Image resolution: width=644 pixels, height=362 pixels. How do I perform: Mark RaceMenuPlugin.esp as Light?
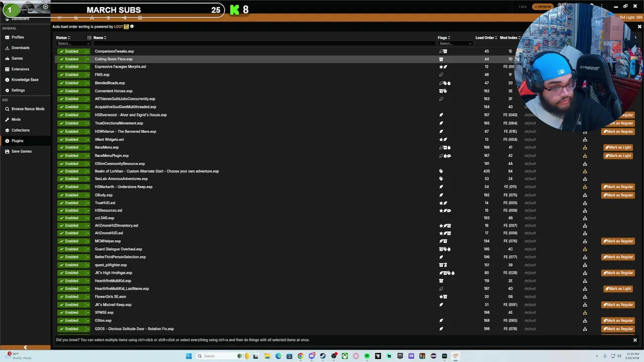(x=618, y=155)
